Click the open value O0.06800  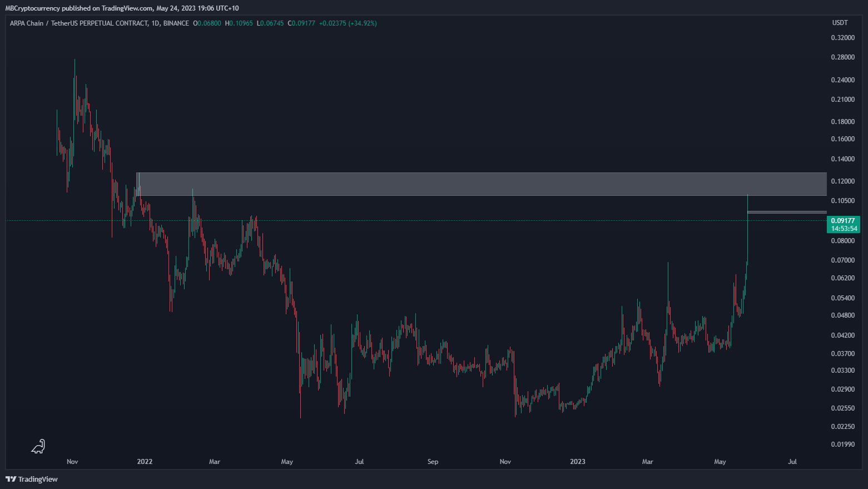pos(207,23)
